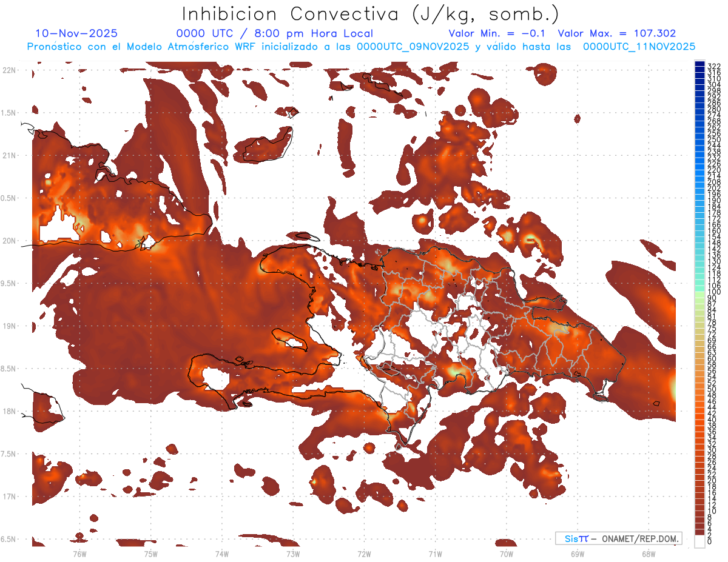Click the 'Valor Min. = -0.1' readout
The image size is (728, 562).
[x=497, y=33]
